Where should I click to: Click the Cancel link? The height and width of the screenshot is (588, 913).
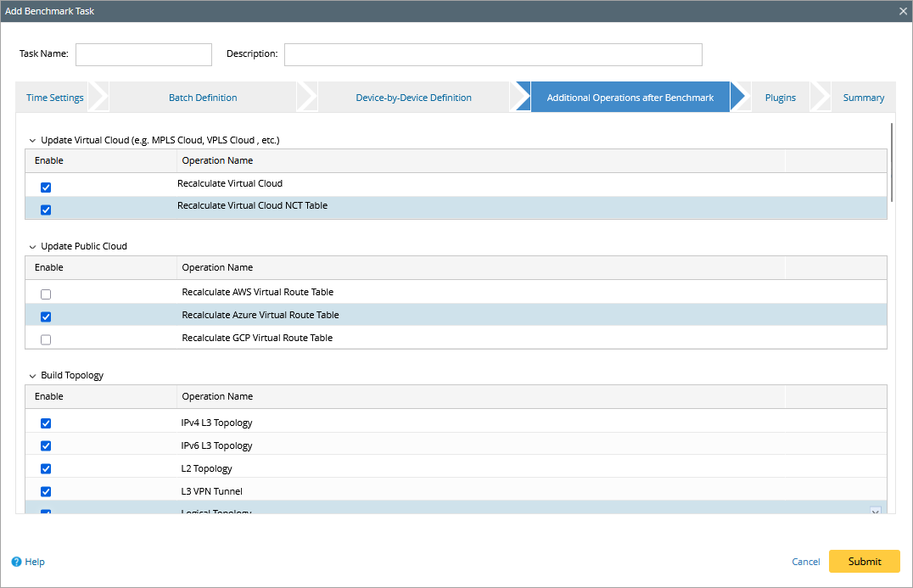(x=805, y=562)
